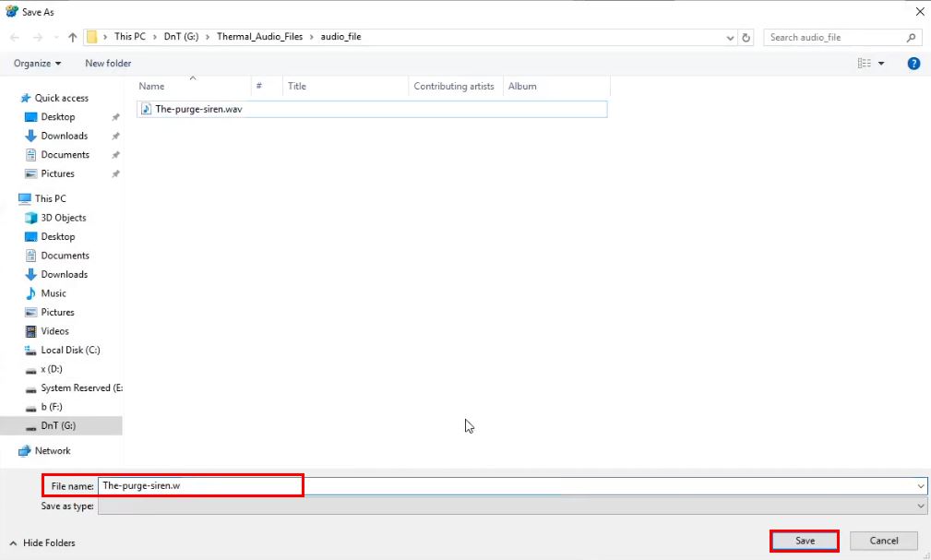
Task: Click the pin icon beside Quick access Desktop
Action: point(115,117)
